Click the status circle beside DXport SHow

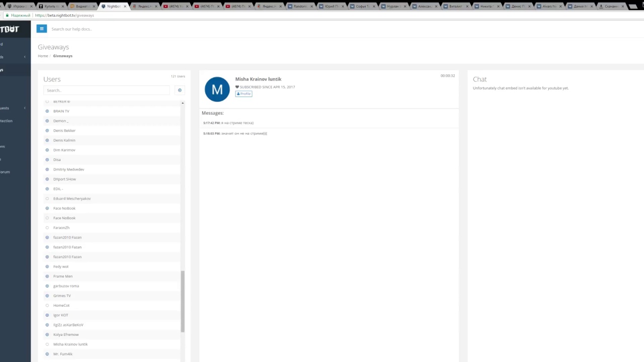pyautogui.click(x=47, y=179)
